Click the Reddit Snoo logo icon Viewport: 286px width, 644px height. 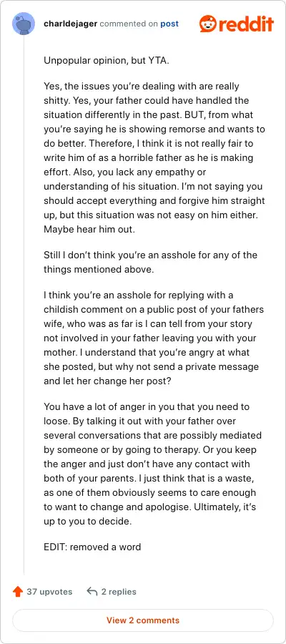(207, 24)
